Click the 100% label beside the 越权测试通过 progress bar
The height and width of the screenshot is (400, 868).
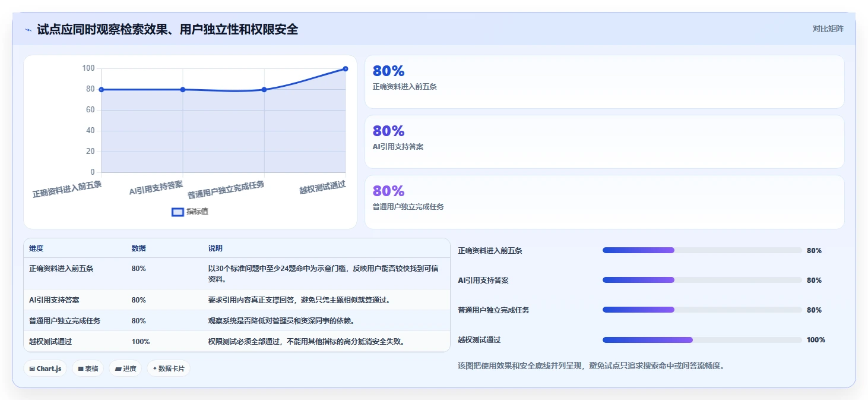coord(816,340)
